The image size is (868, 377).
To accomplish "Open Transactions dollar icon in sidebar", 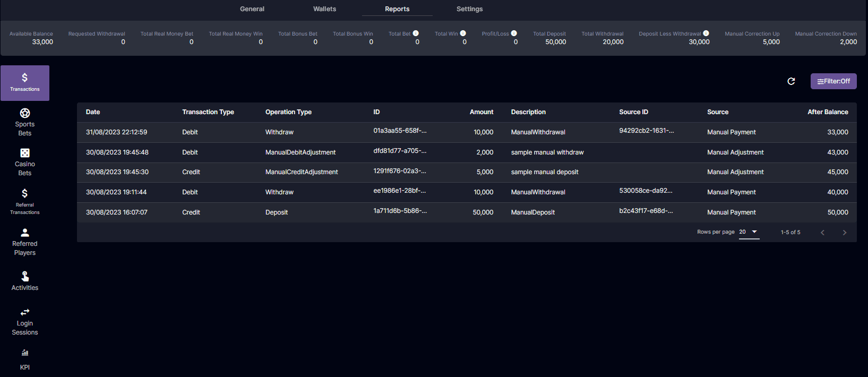I will pos(24,78).
